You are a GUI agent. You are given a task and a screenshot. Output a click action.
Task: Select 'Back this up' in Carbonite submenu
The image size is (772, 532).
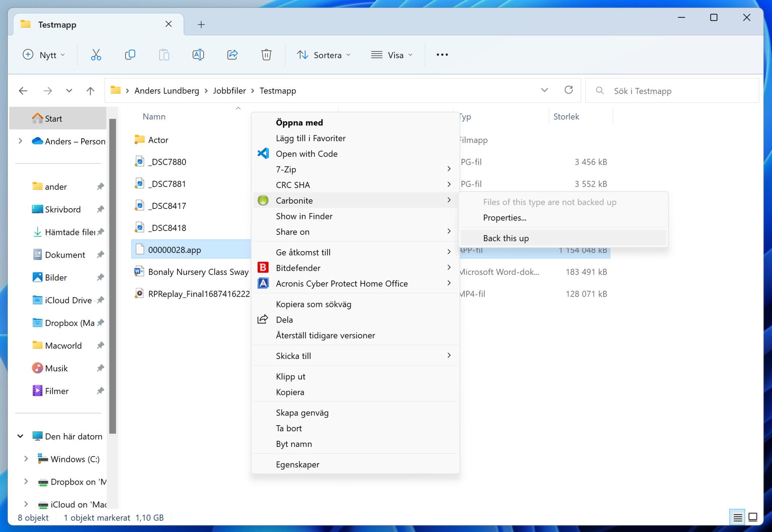coord(506,238)
